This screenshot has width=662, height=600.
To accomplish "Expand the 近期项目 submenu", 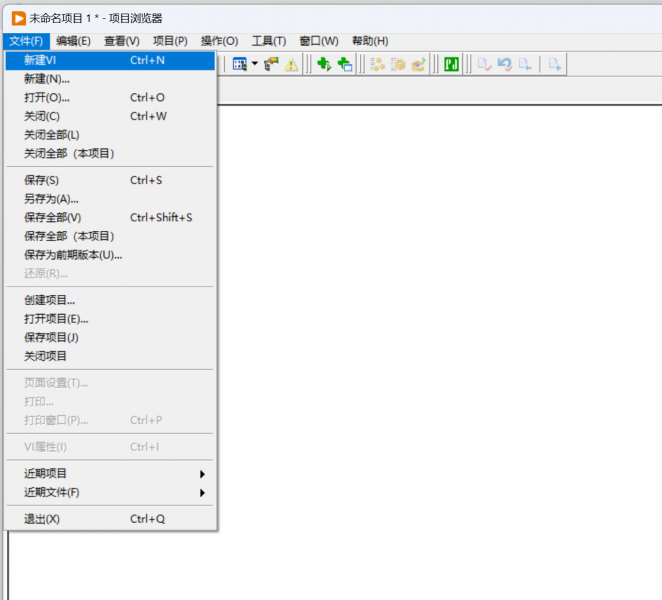I will pos(110,474).
